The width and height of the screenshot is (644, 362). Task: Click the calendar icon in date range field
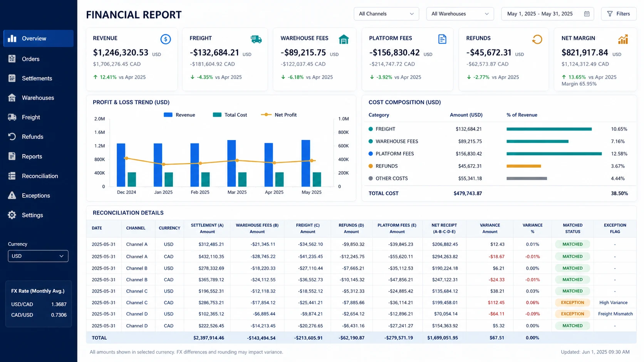click(587, 14)
